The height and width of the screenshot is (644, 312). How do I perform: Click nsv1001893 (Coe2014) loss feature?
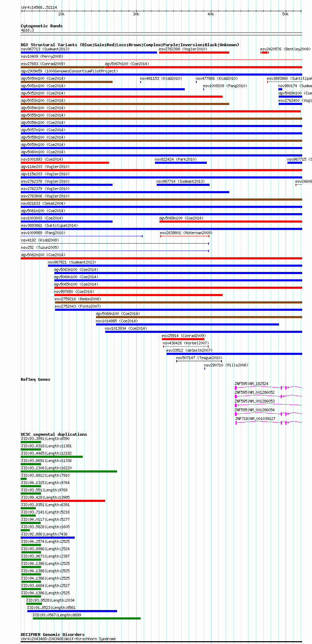(x=65, y=163)
